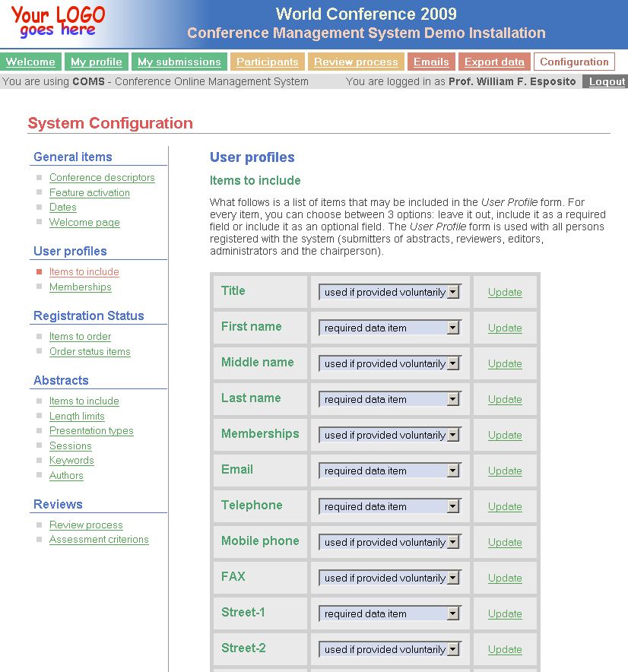Click Update for Street-1 row
The width and height of the screenshot is (628, 672).
505,613
